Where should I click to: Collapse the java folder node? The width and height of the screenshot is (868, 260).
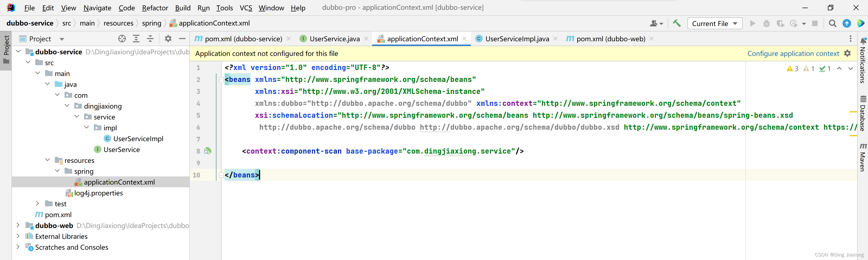(x=48, y=84)
